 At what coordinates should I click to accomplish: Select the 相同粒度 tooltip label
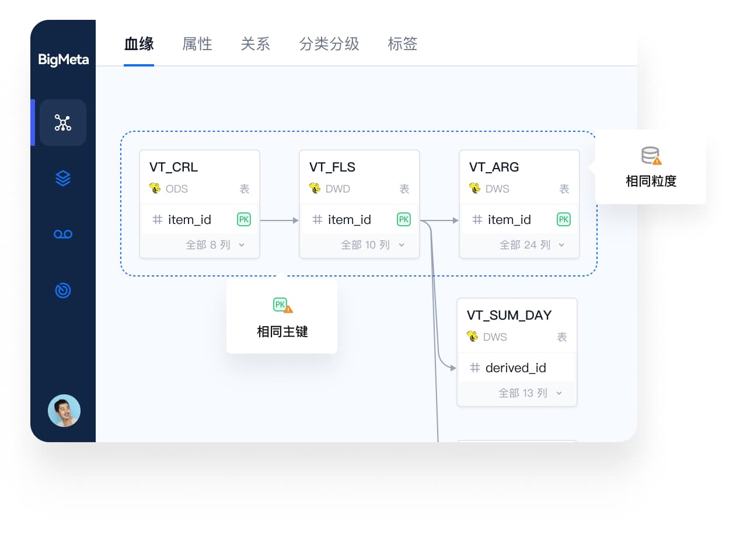tap(651, 181)
